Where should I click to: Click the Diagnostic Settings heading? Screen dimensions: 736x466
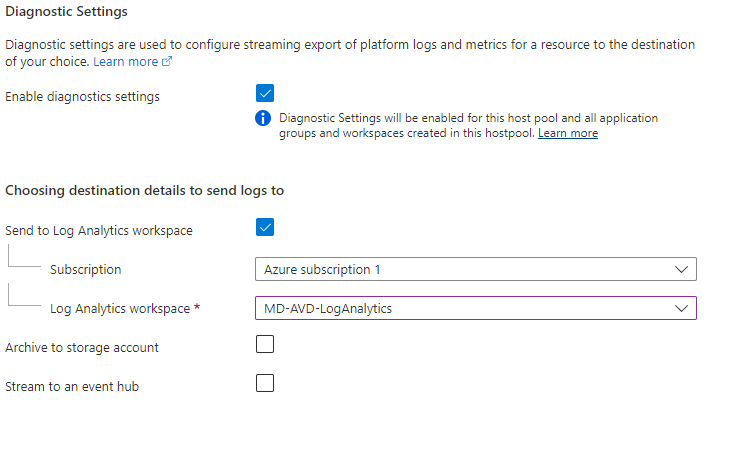(67, 11)
